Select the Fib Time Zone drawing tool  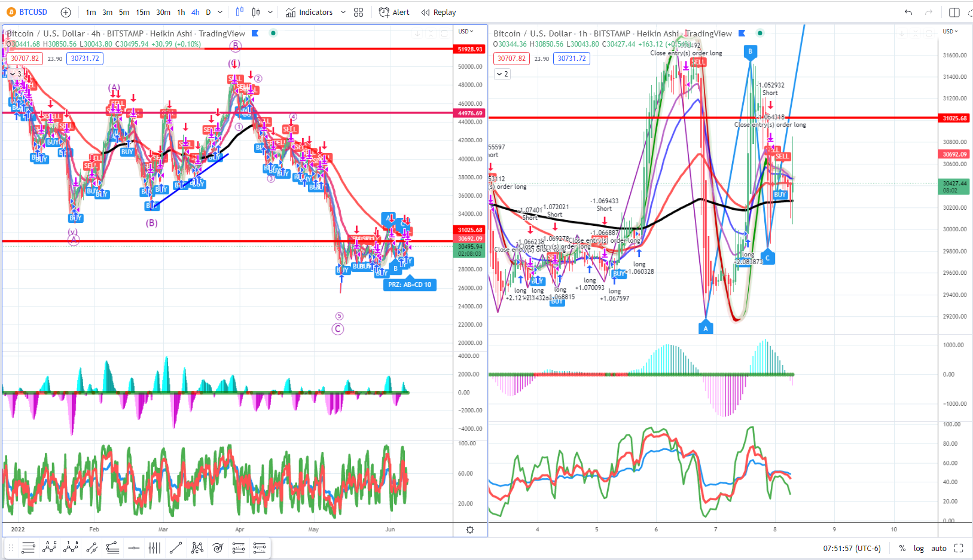(x=154, y=547)
